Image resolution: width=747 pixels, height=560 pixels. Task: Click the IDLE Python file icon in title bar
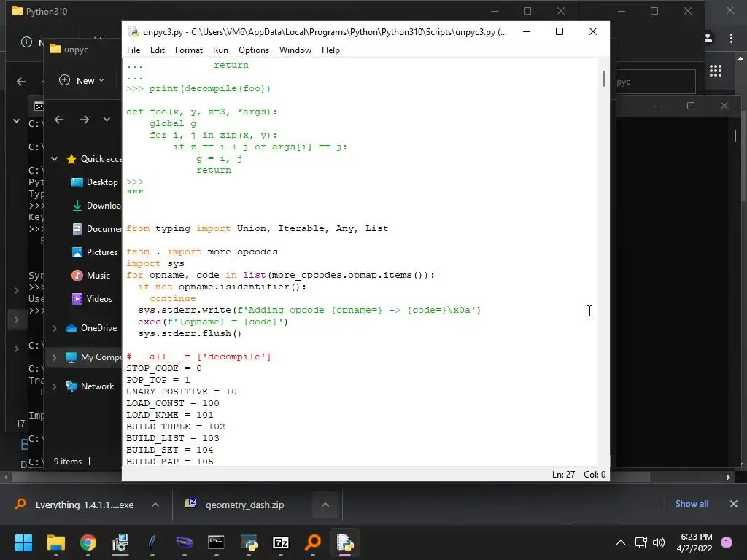(133, 32)
